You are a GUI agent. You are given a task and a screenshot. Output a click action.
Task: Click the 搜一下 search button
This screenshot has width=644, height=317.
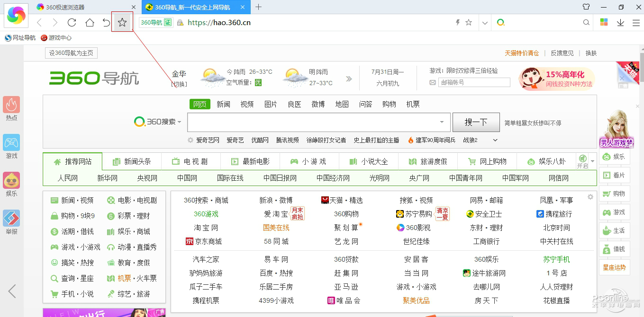coord(476,122)
